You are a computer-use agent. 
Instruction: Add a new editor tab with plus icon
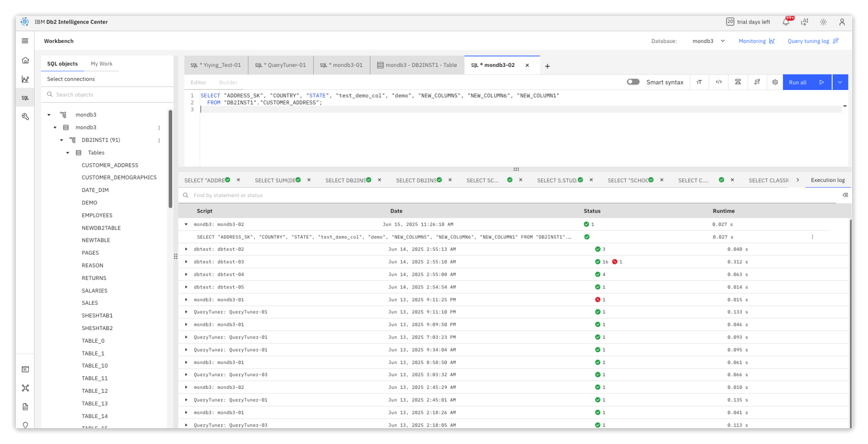point(547,66)
